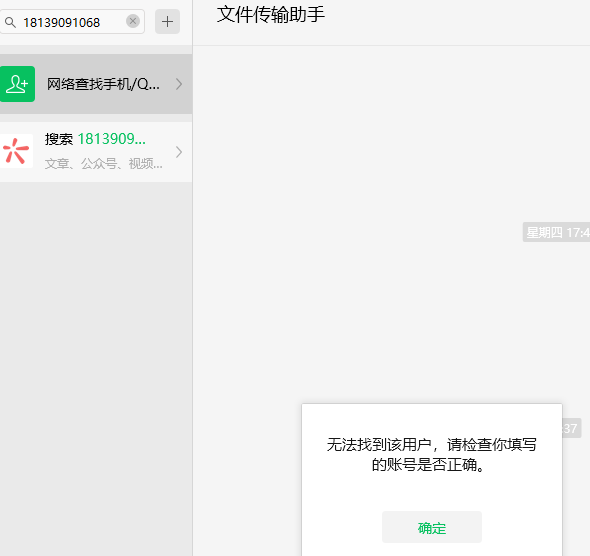This screenshot has height=556, width=590.
Task: Open the green add-contact icon
Action: [17, 84]
